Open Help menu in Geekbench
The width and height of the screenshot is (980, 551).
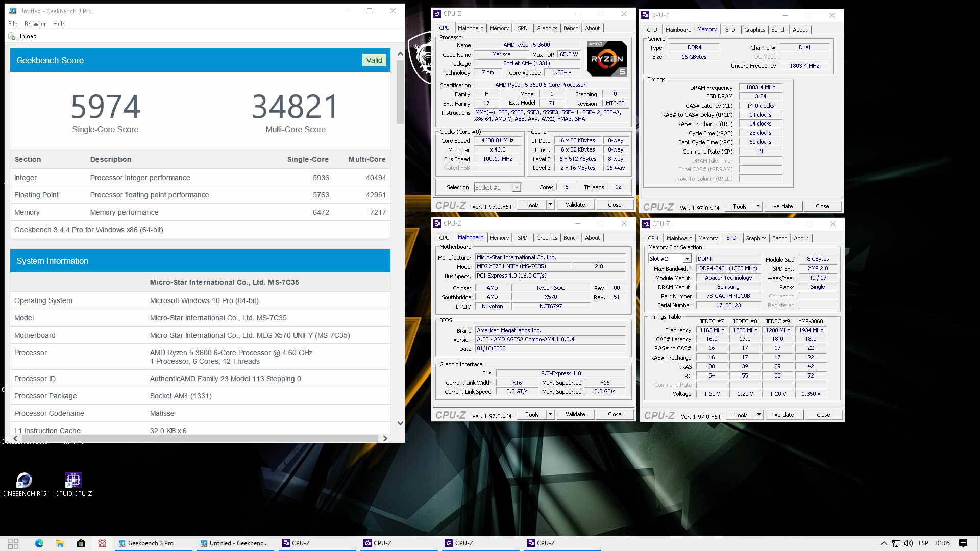59,24
